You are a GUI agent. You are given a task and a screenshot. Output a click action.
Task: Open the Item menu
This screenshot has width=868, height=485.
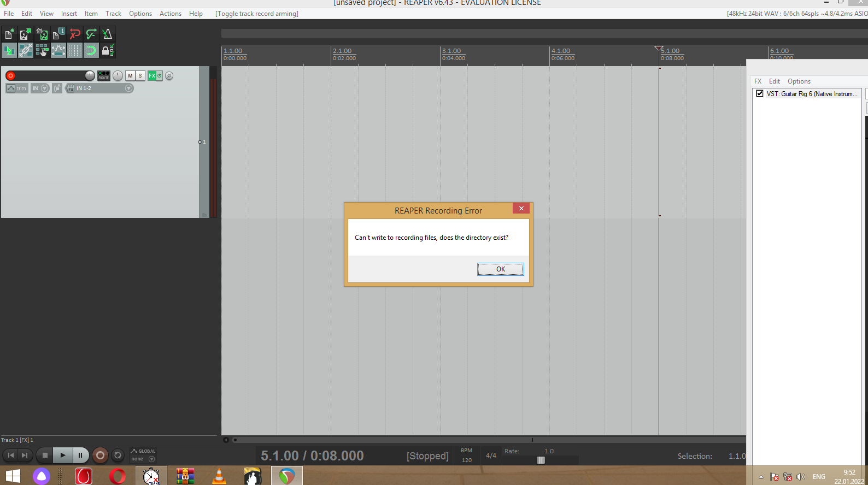(91, 13)
